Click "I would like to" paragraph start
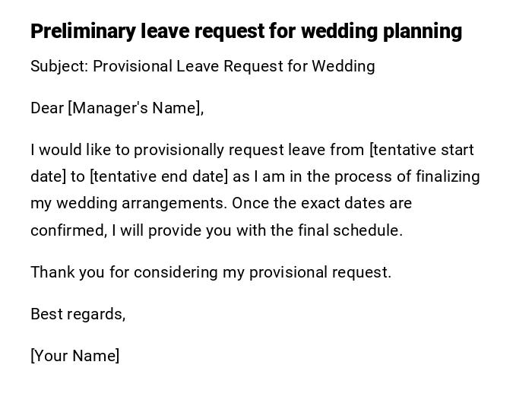 pyautogui.click(x=78, y=150)
